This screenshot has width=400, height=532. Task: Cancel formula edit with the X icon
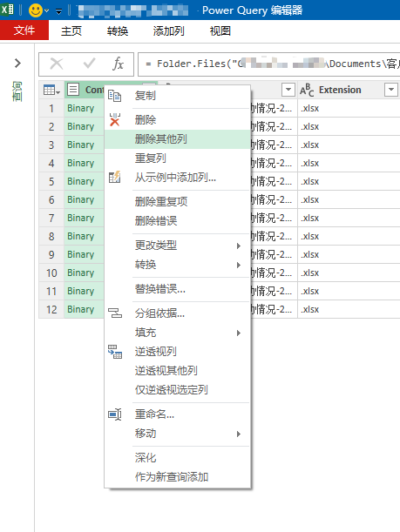click(57, 64)
